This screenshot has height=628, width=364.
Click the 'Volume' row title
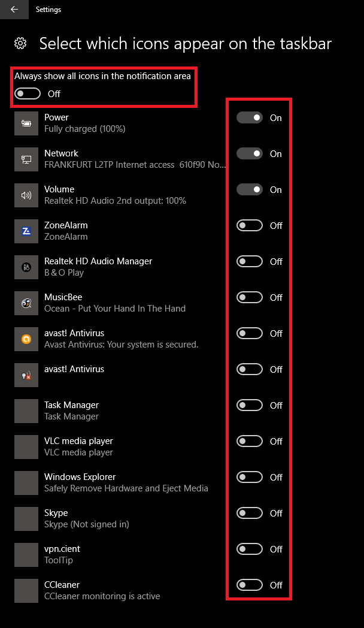59,189
